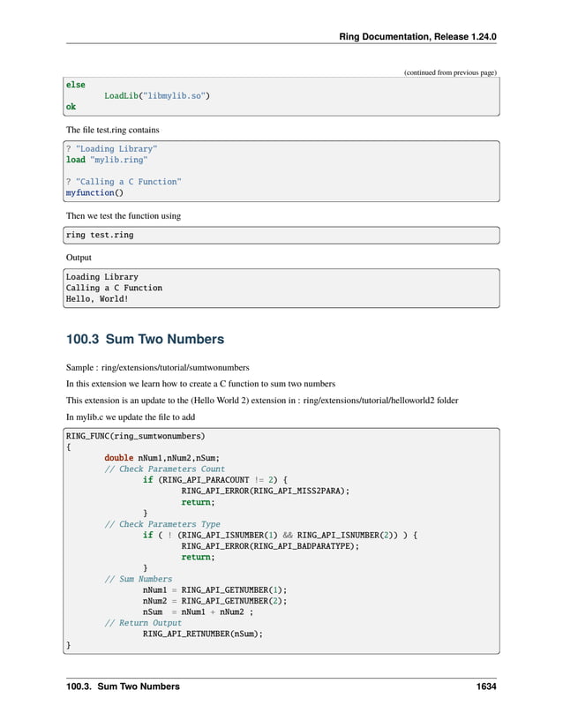
Task: Click the sentence 'In this extension we learn how to create...'
Action: (x=200, y=384)
